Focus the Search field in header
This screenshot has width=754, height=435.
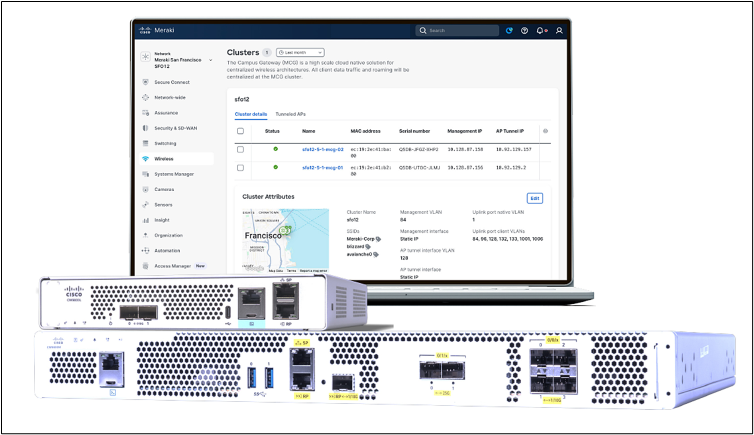457,30
